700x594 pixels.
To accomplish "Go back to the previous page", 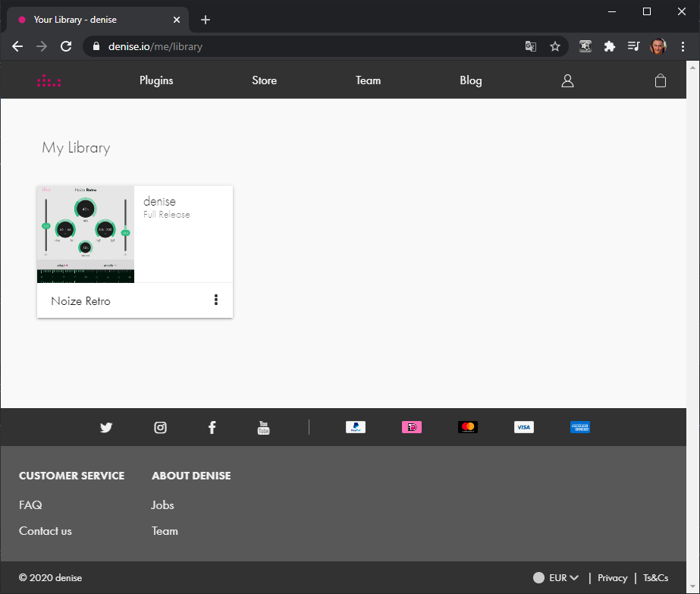I will point(17,46).
